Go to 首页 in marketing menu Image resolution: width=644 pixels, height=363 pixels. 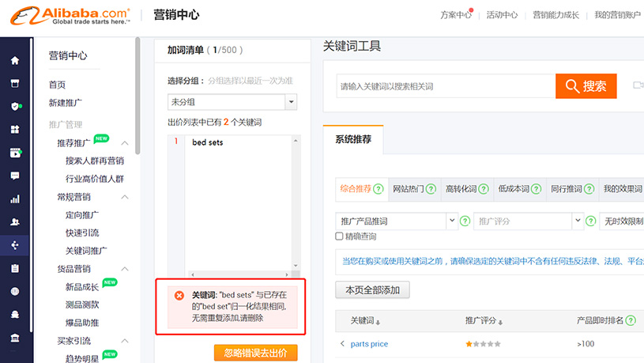click(x=57, y=85)
